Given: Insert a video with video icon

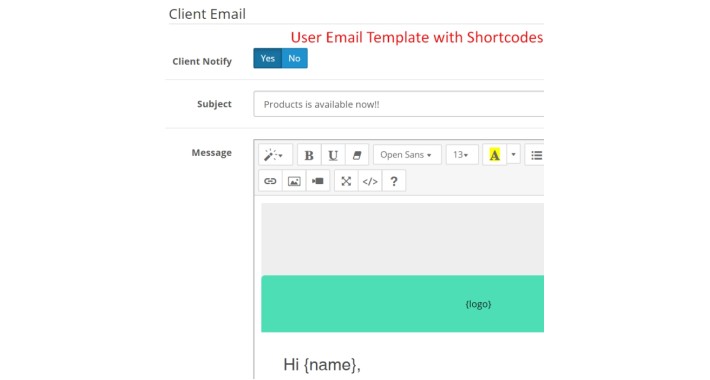Looking at the screenshot, I should 318,181.
